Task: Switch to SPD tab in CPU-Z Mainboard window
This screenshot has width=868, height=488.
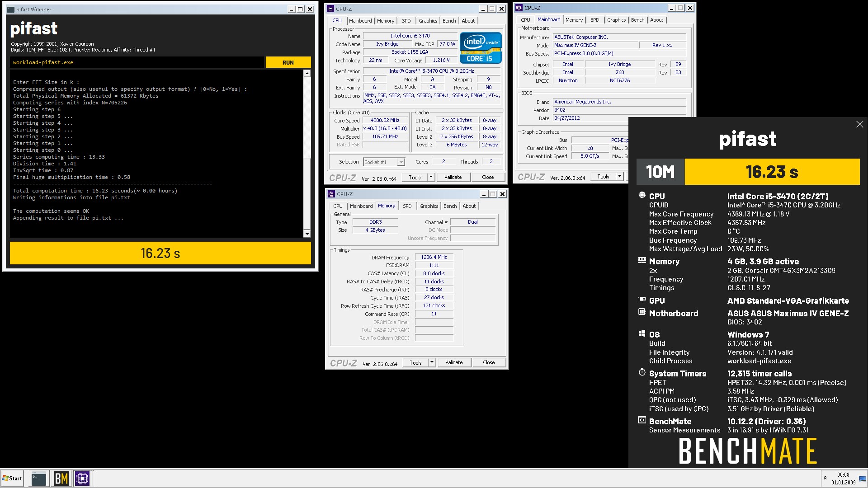Action: (x=595, y=20)
